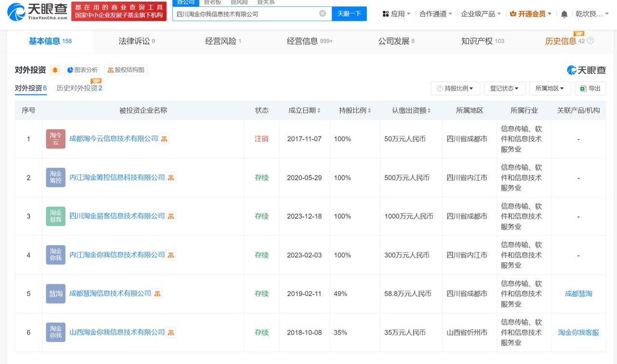Click the 导出 export icon button

point(590,88)
